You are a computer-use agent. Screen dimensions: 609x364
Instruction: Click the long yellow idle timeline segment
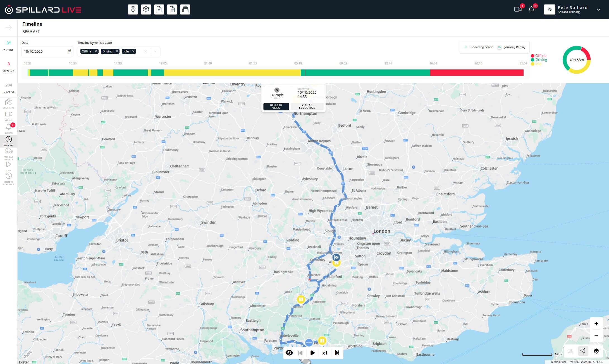coord(232,73)
